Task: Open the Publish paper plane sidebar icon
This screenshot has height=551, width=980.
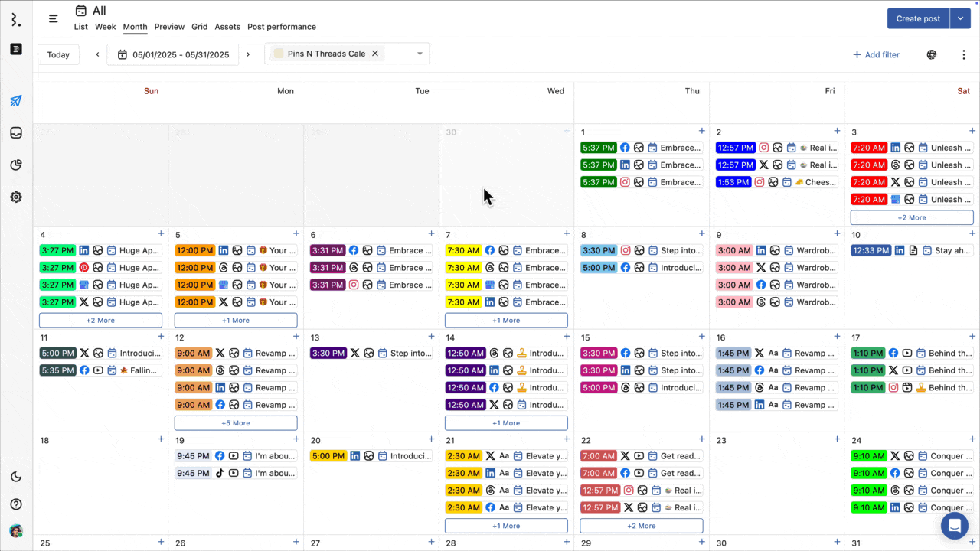Action: 16,101
